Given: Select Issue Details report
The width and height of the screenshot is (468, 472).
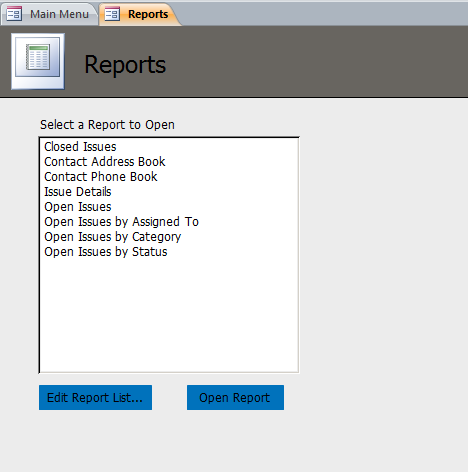Looking at the screenshot, I should click(169, 192).
